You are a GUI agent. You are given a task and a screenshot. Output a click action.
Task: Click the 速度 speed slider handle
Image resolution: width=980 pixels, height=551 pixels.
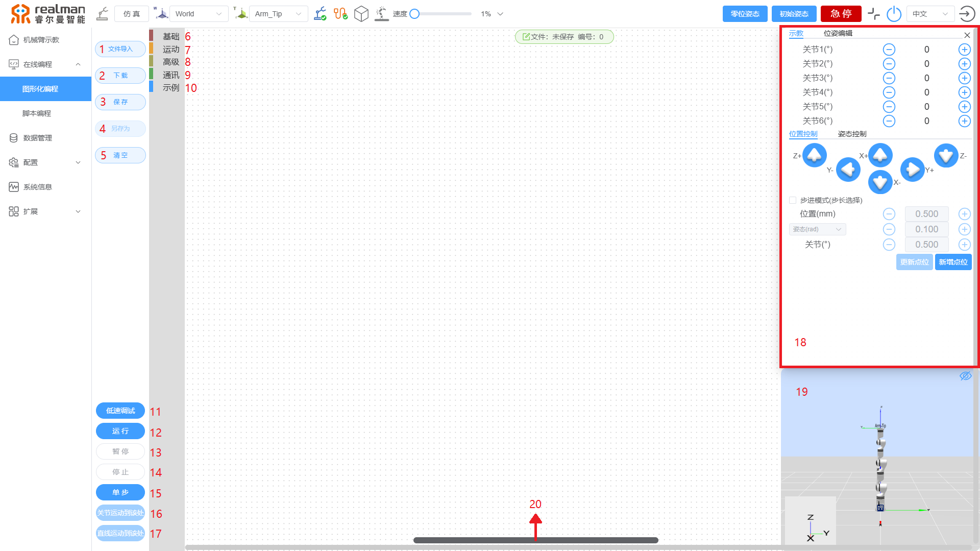414,14
